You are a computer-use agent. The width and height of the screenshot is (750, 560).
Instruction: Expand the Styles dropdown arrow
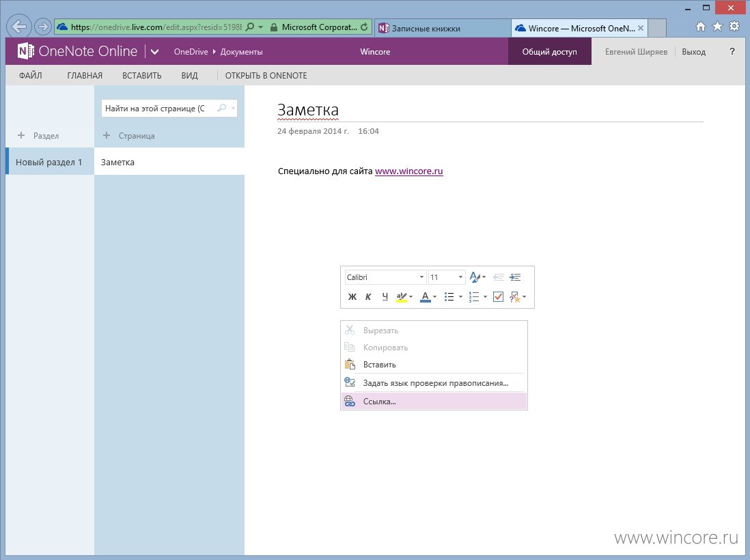(484, 277)
